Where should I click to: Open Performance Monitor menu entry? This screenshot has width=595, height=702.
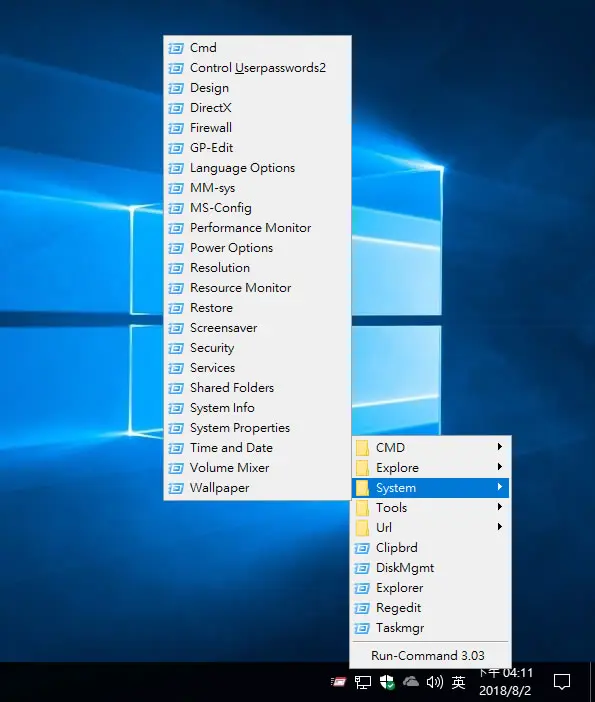[257, 228]
